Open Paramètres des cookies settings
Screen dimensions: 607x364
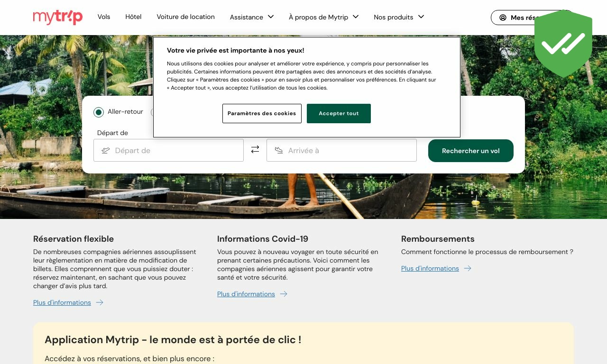(262, 114)
